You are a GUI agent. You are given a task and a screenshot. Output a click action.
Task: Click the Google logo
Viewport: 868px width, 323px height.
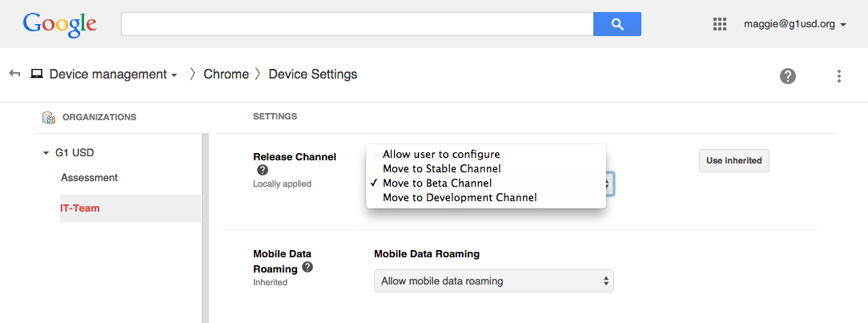tap(60, 24)
